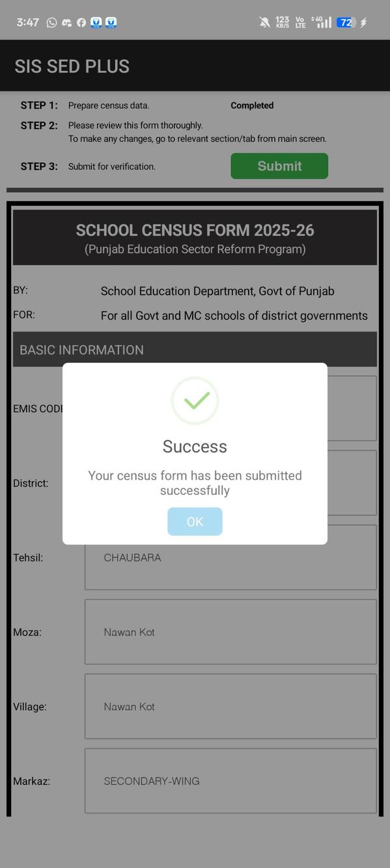
Task: Tap the clock showing 3:47 in status bar
Action: tap(26, 21)
